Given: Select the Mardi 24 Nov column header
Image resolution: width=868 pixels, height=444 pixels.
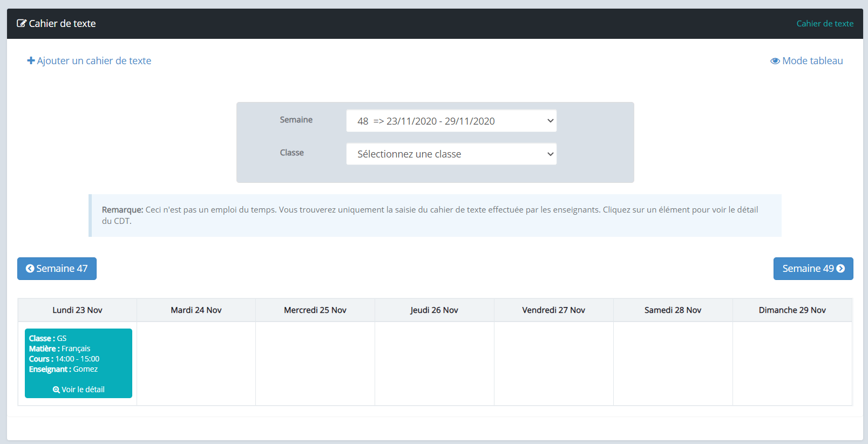Looking at the screenshot, I should click(196, 310).
